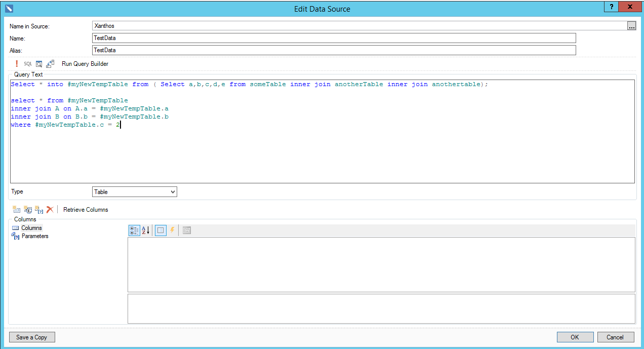Click the New Calculated Column icon
The height and width of the screenshot is (349, 644).
click(x=28, y=210)
